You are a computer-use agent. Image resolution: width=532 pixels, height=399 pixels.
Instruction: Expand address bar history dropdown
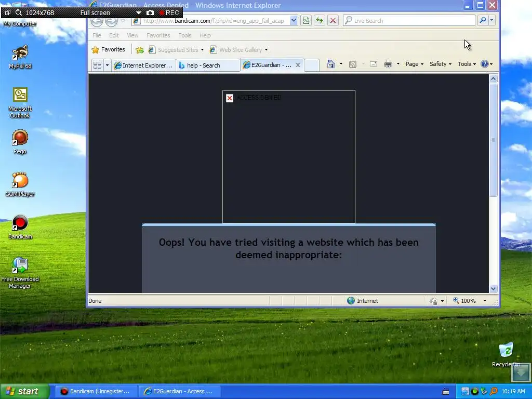coord(294,21)
